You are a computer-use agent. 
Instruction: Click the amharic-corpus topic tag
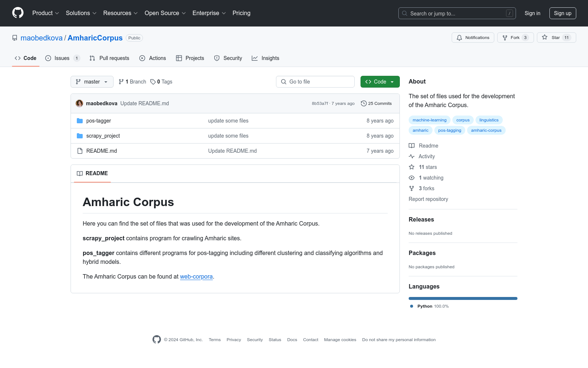point(486,130)
